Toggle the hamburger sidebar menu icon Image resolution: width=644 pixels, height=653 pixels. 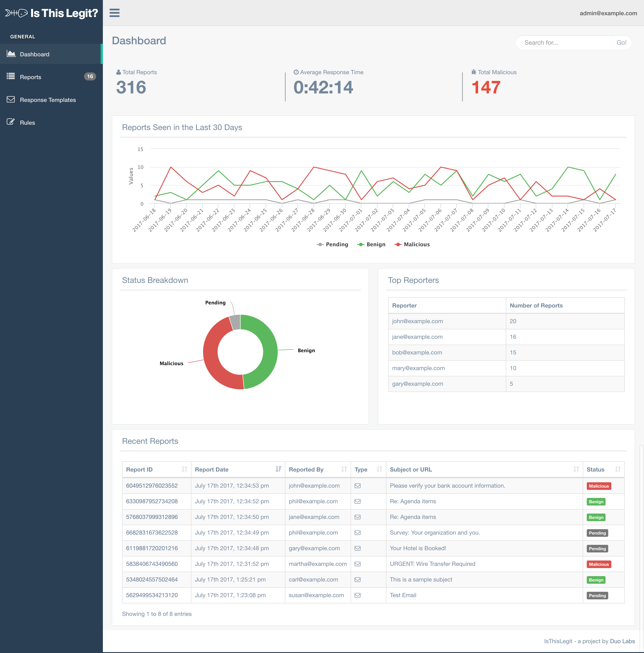click(x=114, y=13)
